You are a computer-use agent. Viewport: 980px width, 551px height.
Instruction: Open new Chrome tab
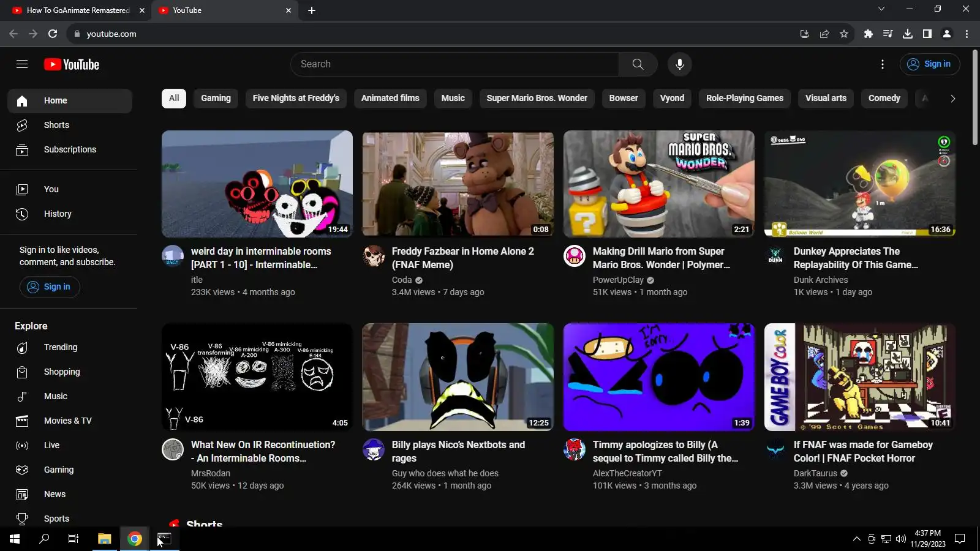pyautogui.click(x=312, y=10)
